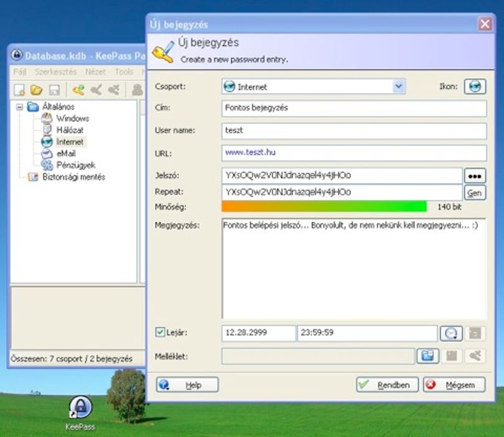Open the expiry time preset clock button
This screenshot has height=437, width=504.
451,333
